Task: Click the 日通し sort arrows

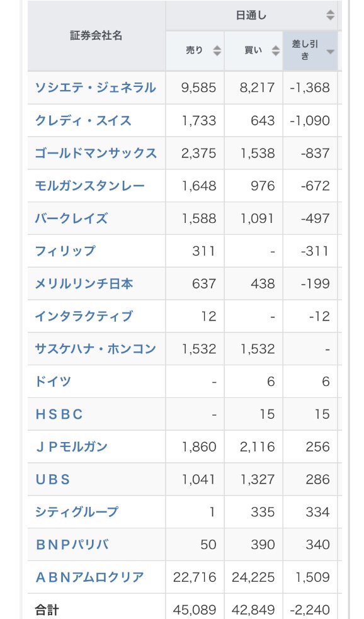Action: point(331,15)
